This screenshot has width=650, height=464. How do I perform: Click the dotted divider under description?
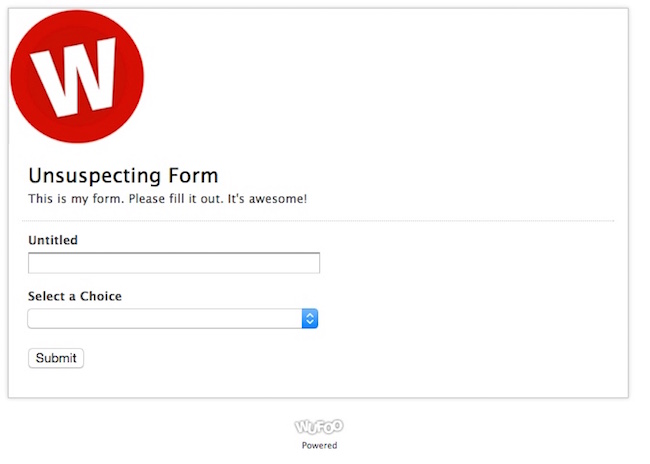[318, 221]
